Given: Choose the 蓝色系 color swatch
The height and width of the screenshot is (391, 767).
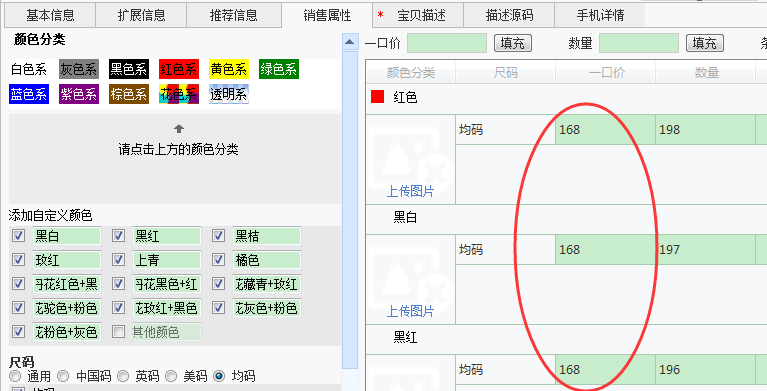Looking at the screenshot, I should pyautogui.click(x=29, y=94).
